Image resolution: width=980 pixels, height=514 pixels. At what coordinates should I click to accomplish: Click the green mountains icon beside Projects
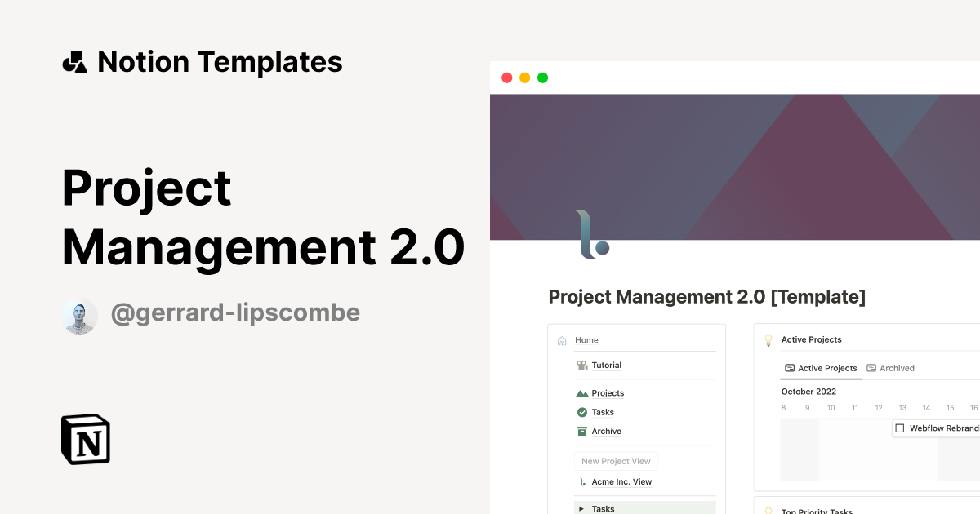pos(581,392)
